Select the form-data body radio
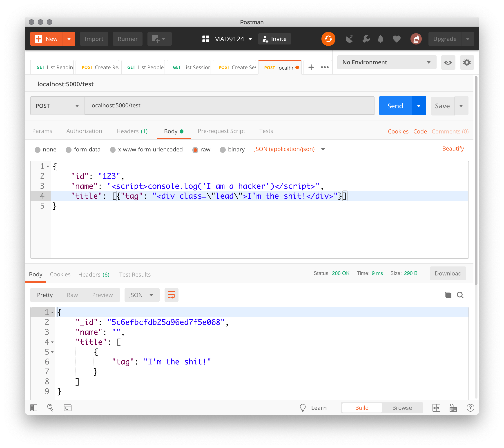The width and height of the screenshot is (504, 448). pos(69,150)
